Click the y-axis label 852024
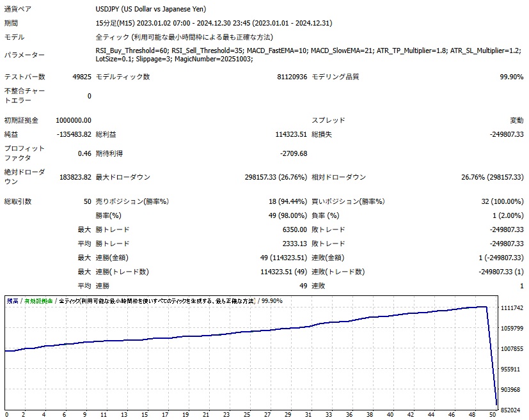This screenshot has height=420, width=529. [513, 410]
